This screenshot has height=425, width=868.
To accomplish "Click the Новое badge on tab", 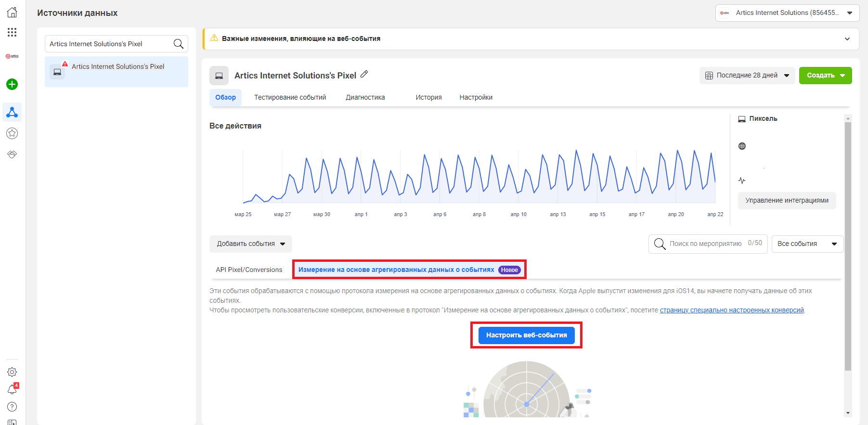I will click(509, 270).
